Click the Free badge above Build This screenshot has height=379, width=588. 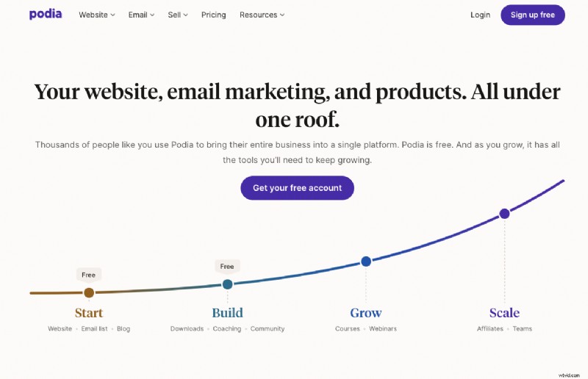click(x=227, y=267)
